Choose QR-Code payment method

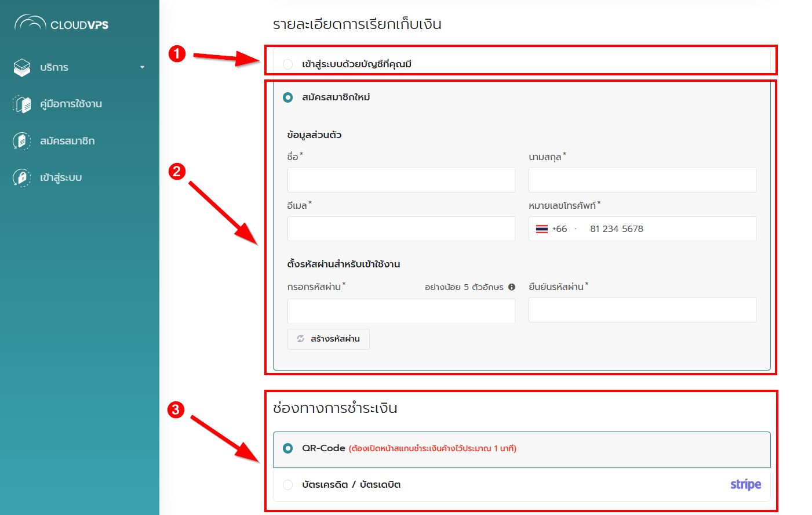click(288, 448)
